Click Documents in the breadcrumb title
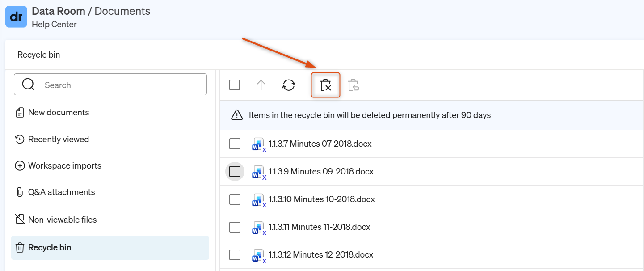The height and width of the screenshot is (271, 644). (122, 11)
